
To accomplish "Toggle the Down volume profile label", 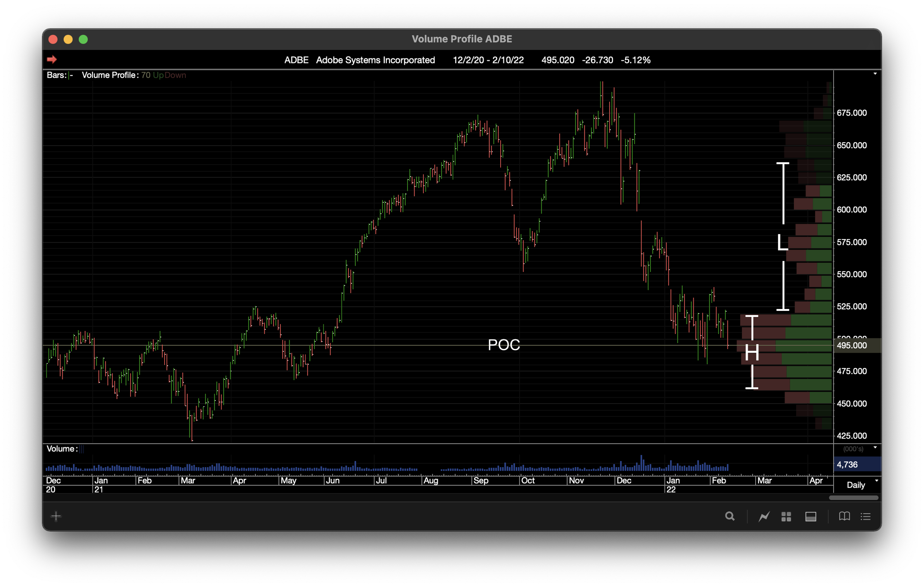I will coord(175,75).
